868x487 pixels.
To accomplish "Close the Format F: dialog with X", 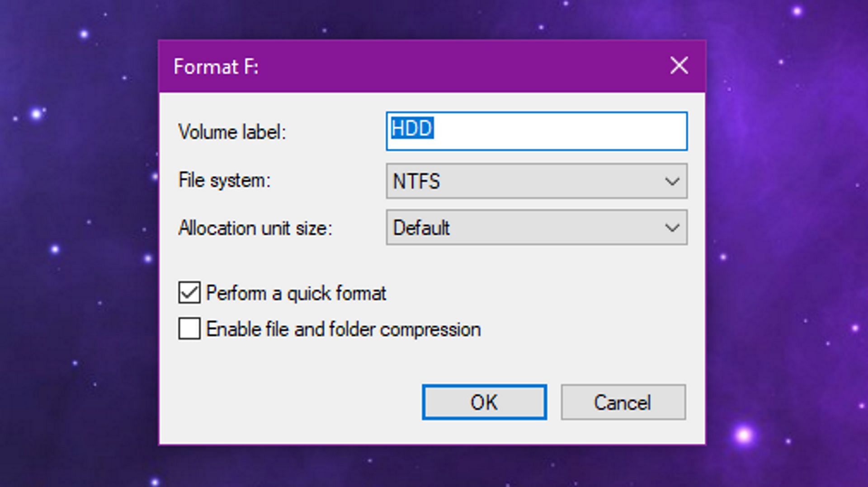I will 679,66.
